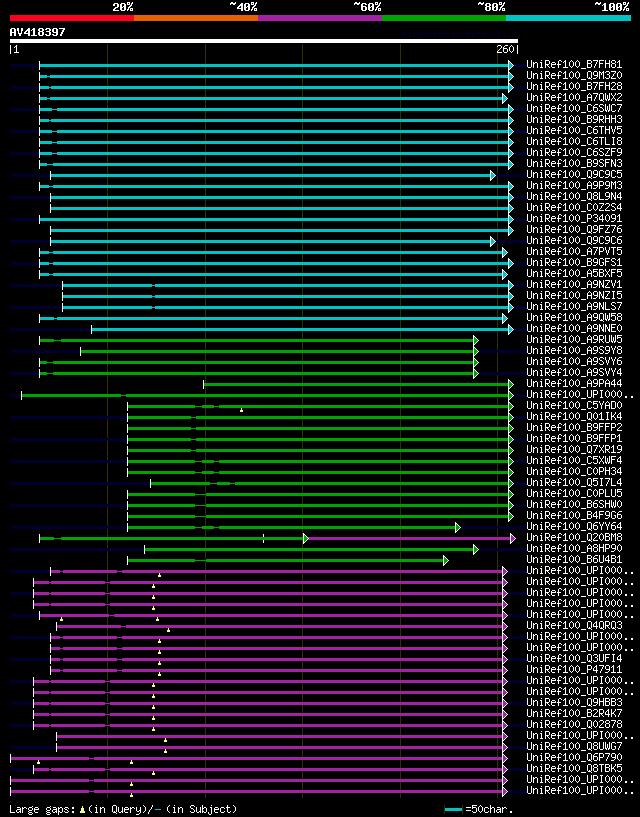
Task: Open the UniRef100_C5YAD0 label
Action: click(574, 405)
